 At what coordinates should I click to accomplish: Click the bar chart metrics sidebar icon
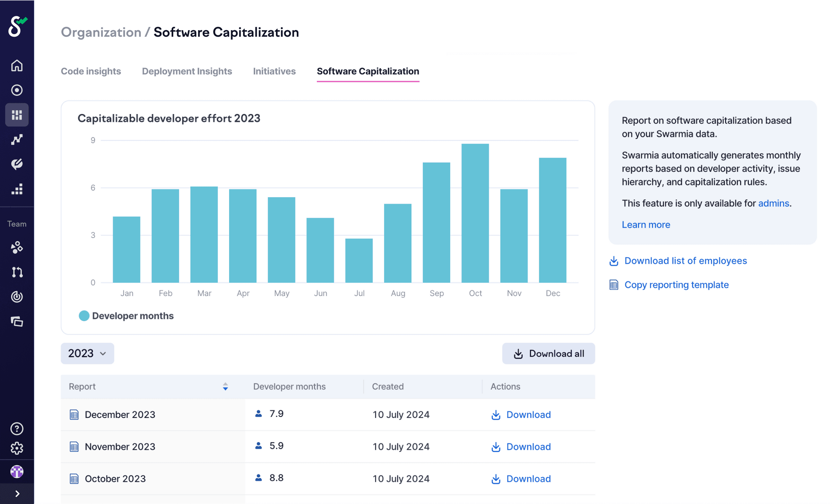pyautogui.click(x=17, y=189)
